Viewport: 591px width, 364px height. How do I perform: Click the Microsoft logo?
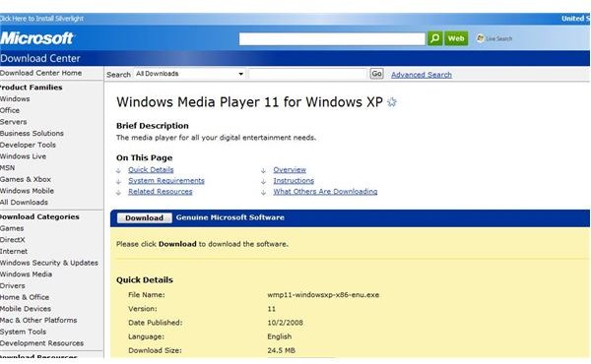[36, 38]
